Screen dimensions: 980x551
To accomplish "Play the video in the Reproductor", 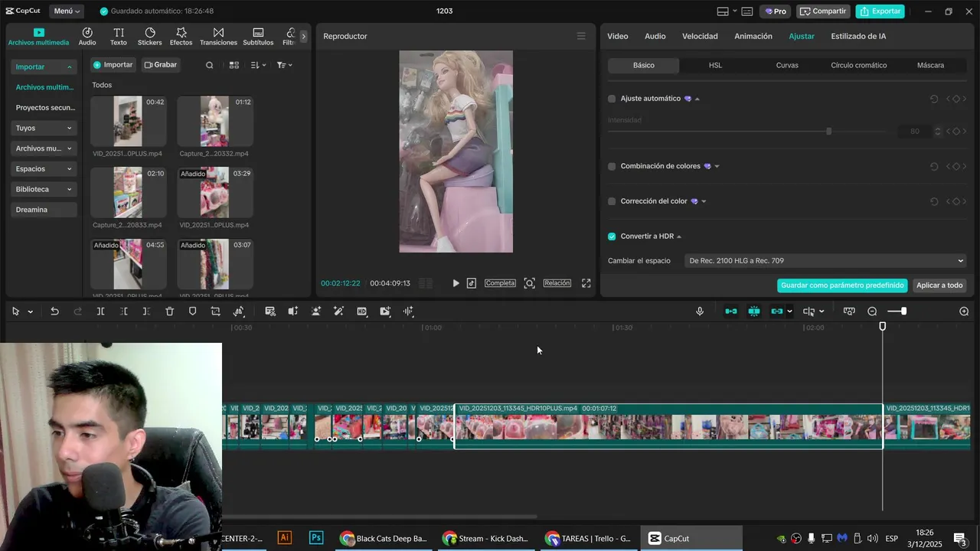I will point(456,283).
